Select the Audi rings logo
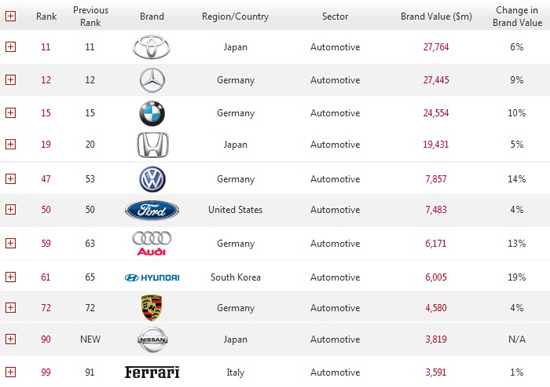Screen dimensions: 550x387 click(x=152, y=243)
